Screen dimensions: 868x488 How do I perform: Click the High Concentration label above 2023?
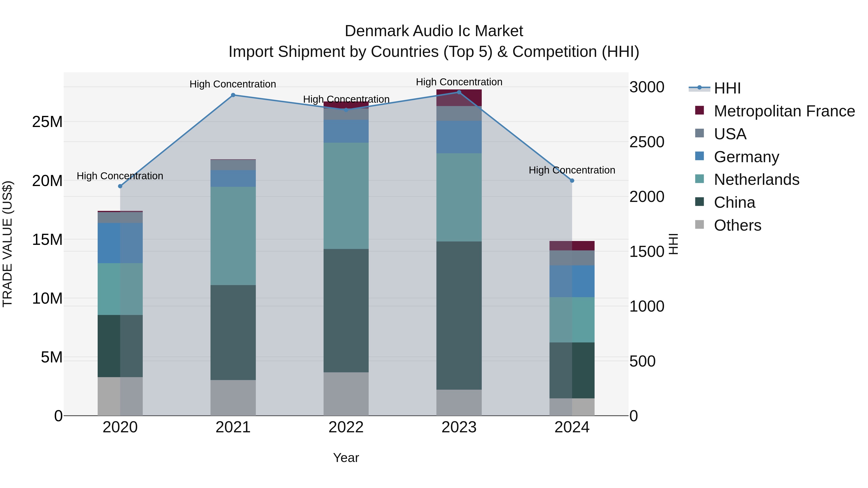459,82
